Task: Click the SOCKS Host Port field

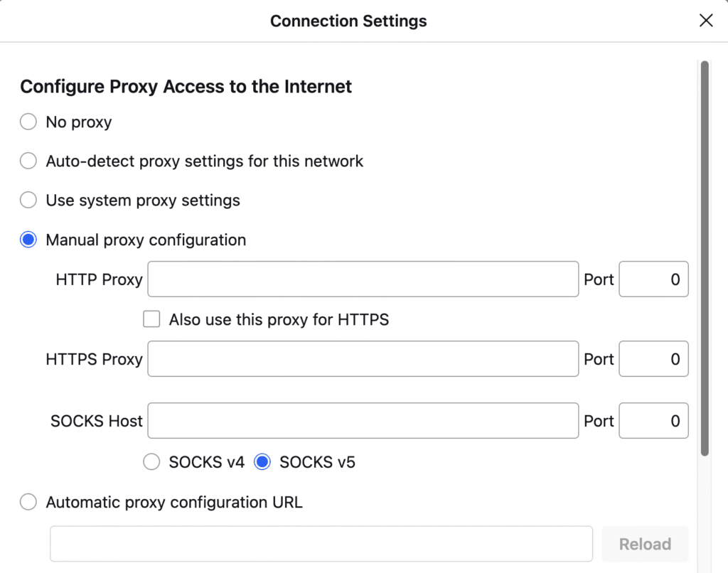Action: pos(653,421)
